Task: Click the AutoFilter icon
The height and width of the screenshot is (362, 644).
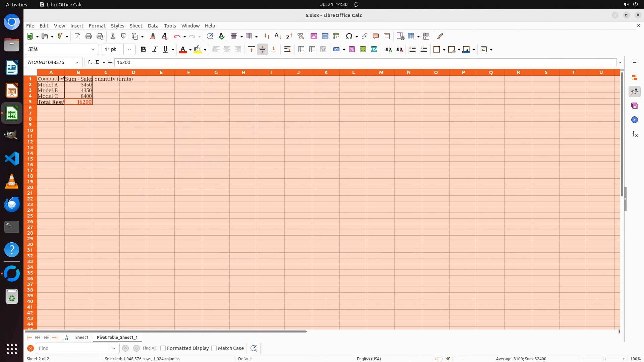Action: (301, 36)
